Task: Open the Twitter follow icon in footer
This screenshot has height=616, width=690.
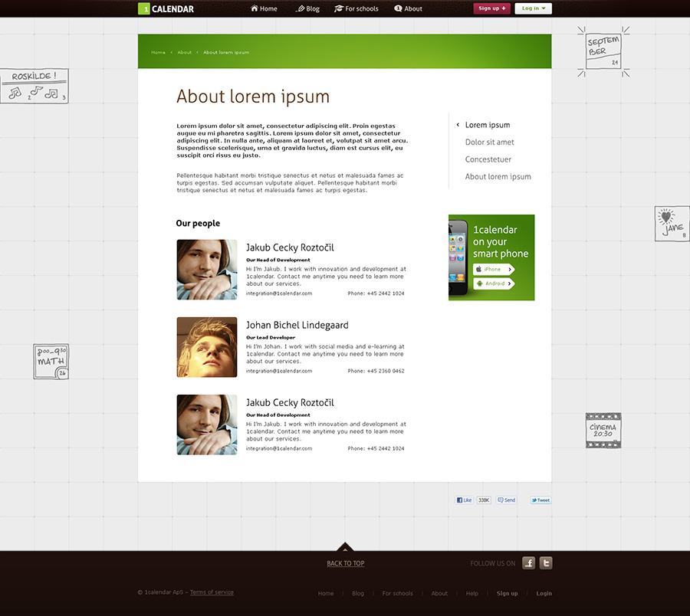Action: (x=545, y=563)
